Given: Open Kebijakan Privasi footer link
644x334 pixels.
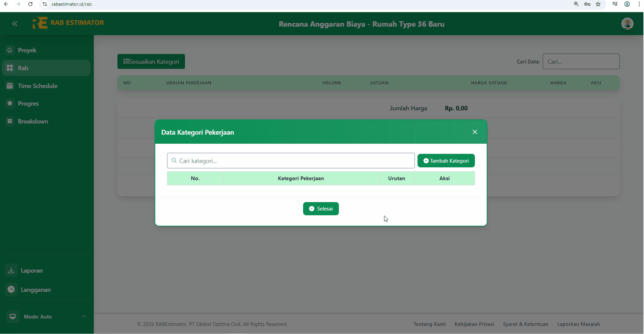Looking at the screenshot, I should pos(474,324).
